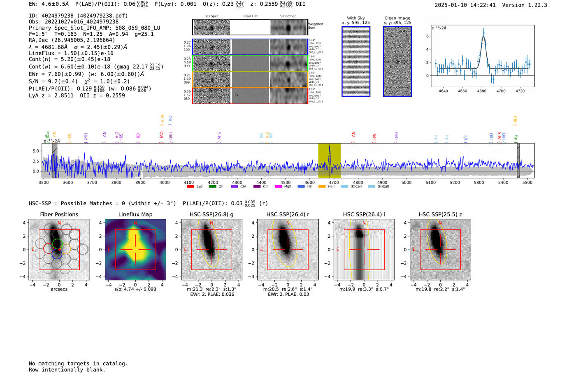Click the Fiber Positions image panel
This screenshot has height=392, width=576.
[x=59, y=249]
